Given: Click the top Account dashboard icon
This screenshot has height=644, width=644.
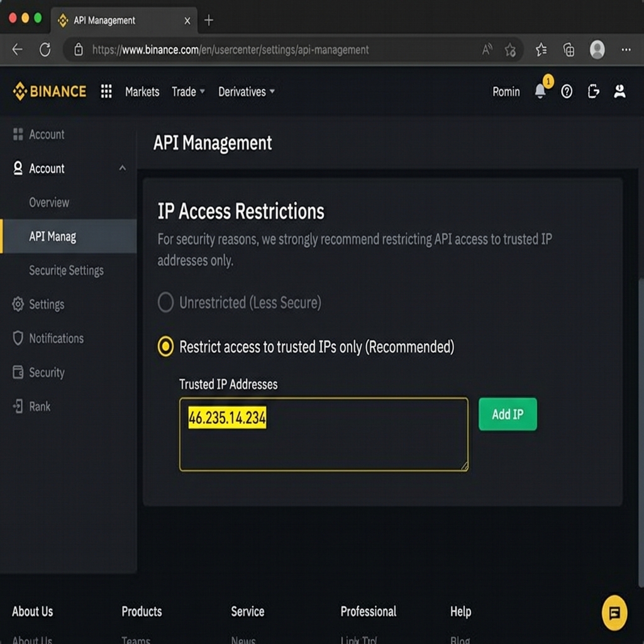Looking at the screenshot, I should [x=18, y=134].
